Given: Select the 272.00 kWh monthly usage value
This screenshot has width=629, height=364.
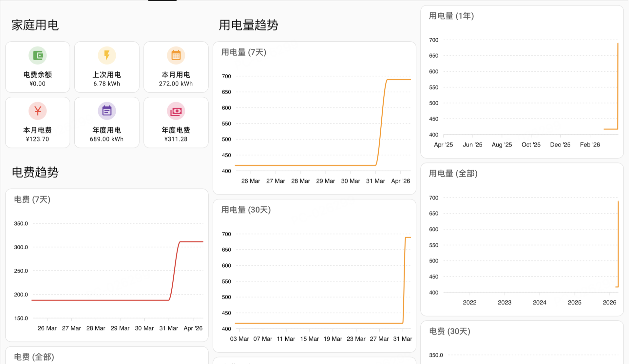Looking at the screenshot, I should click(x=176, y=84).
